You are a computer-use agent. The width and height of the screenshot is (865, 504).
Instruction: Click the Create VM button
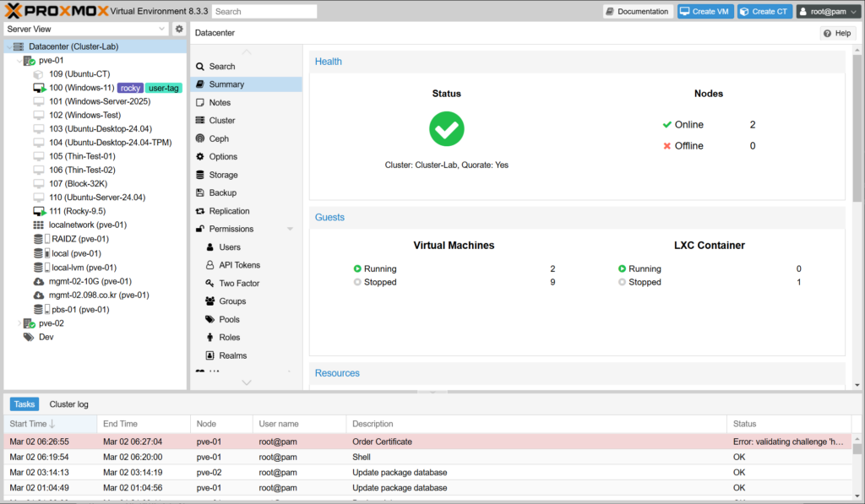(705, 12)
